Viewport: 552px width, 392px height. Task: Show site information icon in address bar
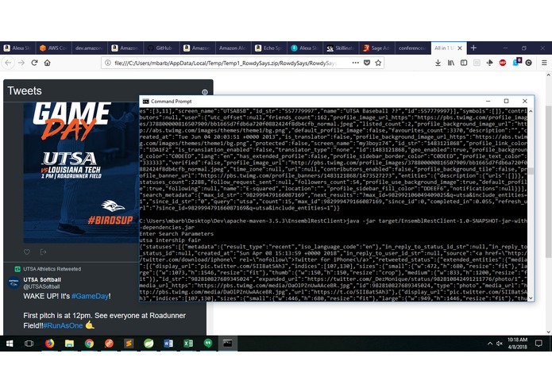(108, 63)
